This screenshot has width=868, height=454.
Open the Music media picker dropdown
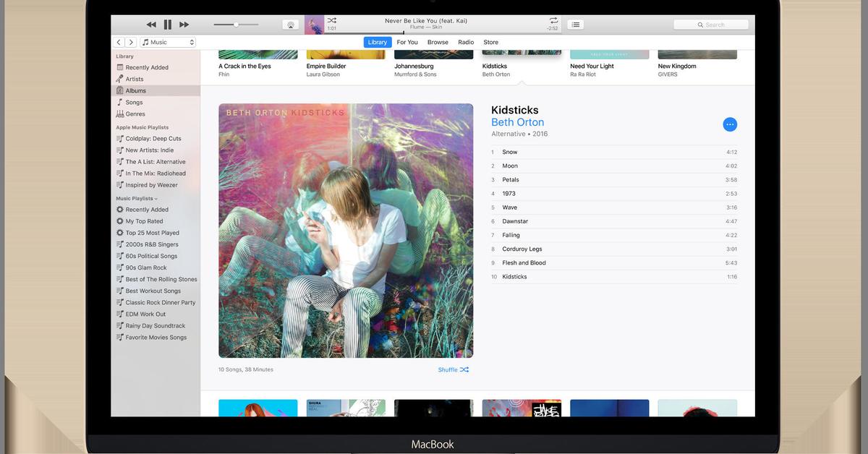tap(168, 43)
